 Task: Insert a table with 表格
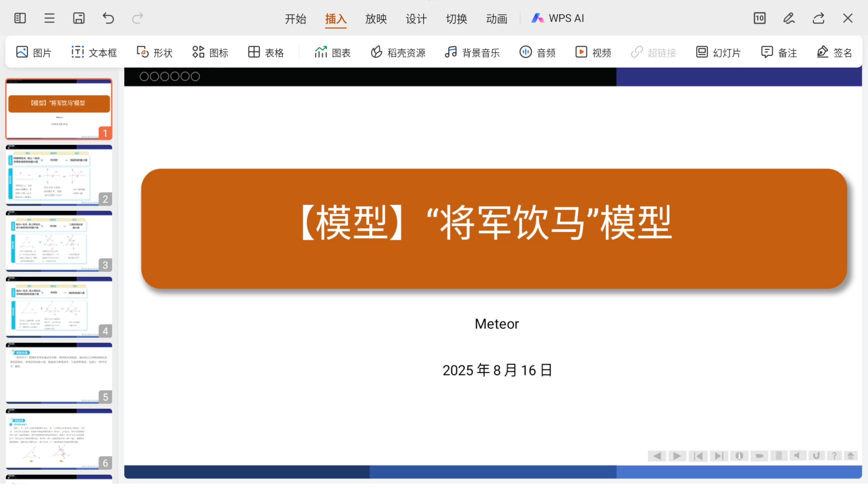point(265,53)
